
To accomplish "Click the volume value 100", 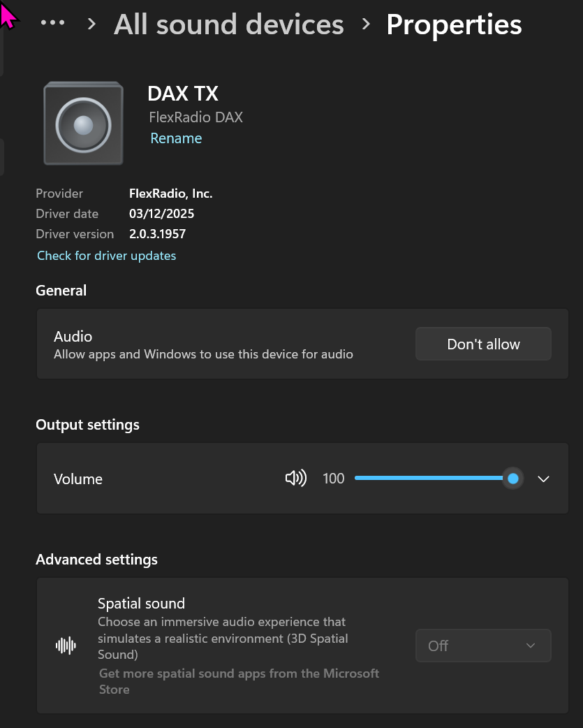I will click(x=334, y=479).
